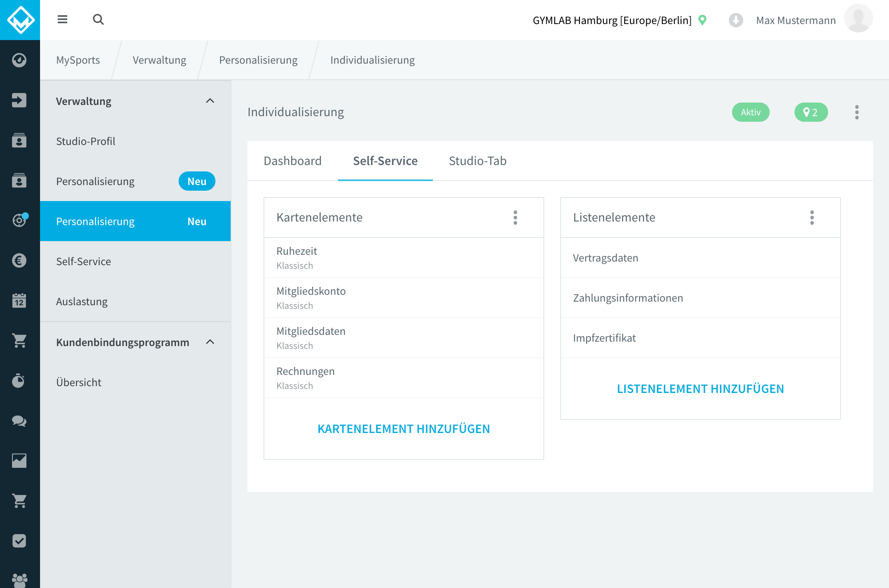The height and width of the screenshot is (588, 889).
Task: Switch to the Dashboard tab
Action: (x=293, y=161)
